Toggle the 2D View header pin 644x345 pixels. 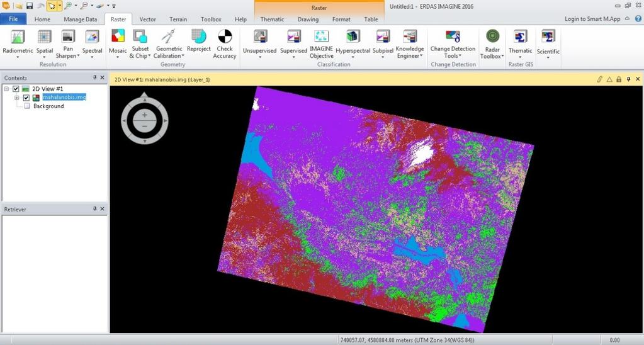pyautogui.click(x=628, y=79)
